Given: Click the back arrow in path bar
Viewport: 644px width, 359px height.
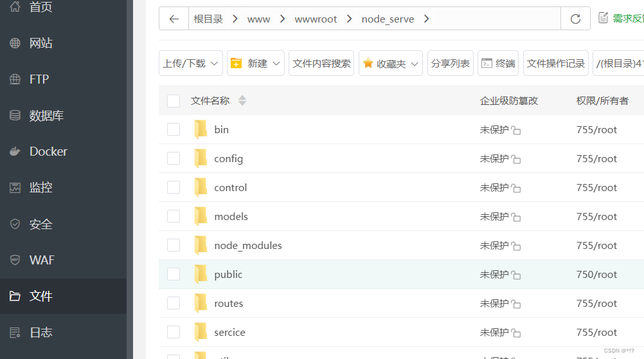Looking at the screenshot, I should 174,19.
